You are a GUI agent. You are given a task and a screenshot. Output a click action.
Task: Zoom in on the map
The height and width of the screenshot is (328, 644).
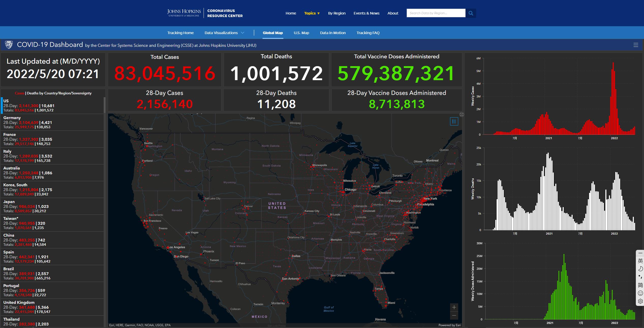[x=454, y=307]
